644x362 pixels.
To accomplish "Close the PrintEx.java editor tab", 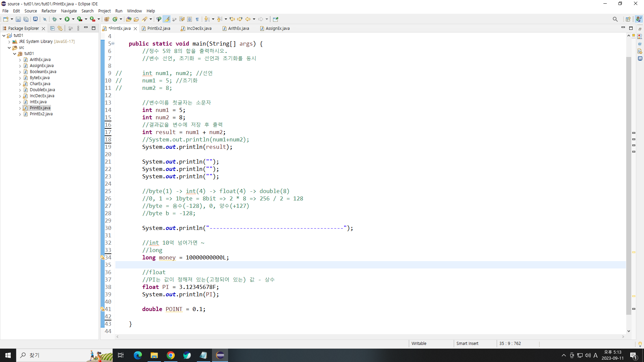I will pyautogui.click(x=136, y=28).
